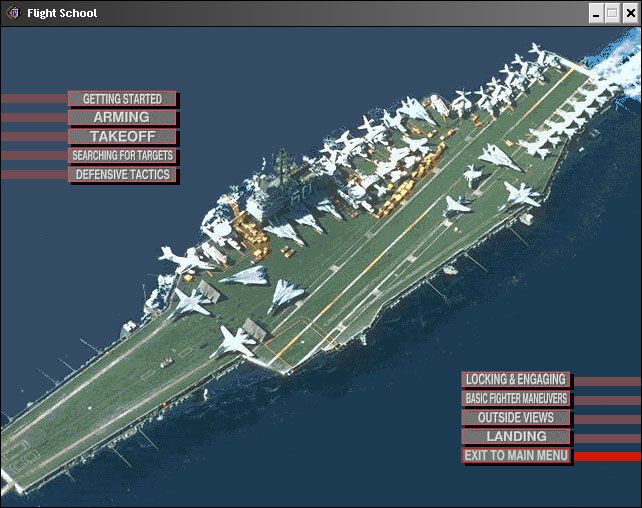Click the stripe left of Takeoff
642x508 pixels.
[x=33, y=137]
